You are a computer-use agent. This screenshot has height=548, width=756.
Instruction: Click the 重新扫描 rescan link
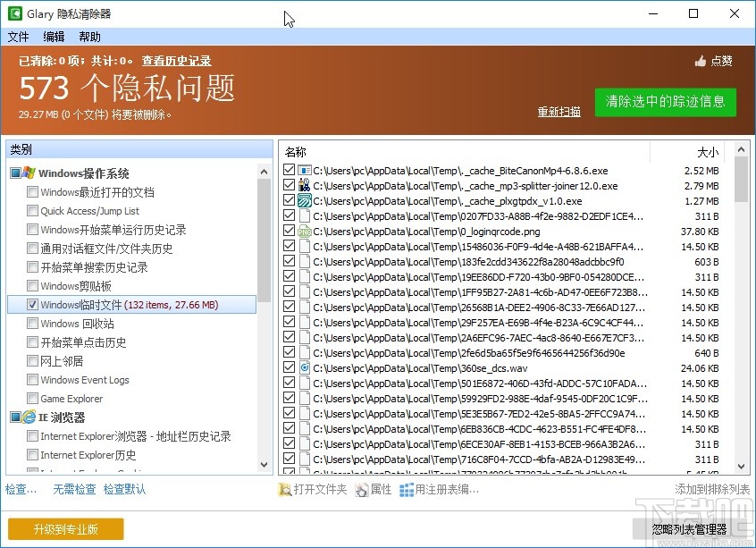[559, 112]
